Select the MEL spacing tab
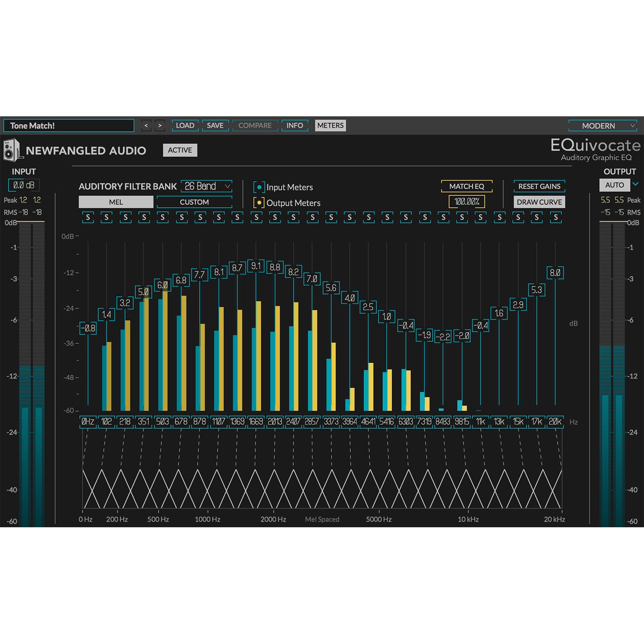 (116, 202)
